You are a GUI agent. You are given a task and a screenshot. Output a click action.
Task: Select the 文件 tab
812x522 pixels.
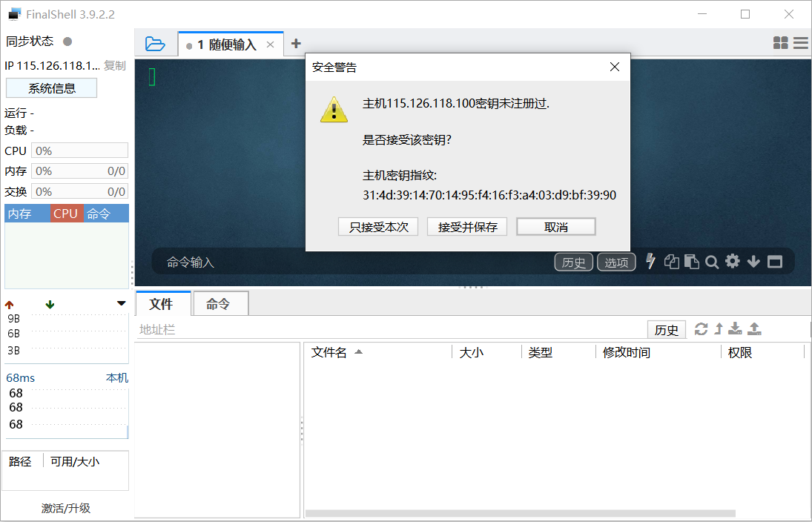[162, 304]
